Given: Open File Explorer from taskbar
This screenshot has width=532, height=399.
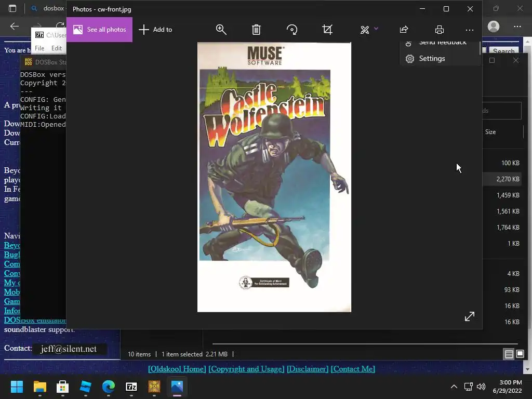Looking at the screenshot, I should click(x=39, y=387).
